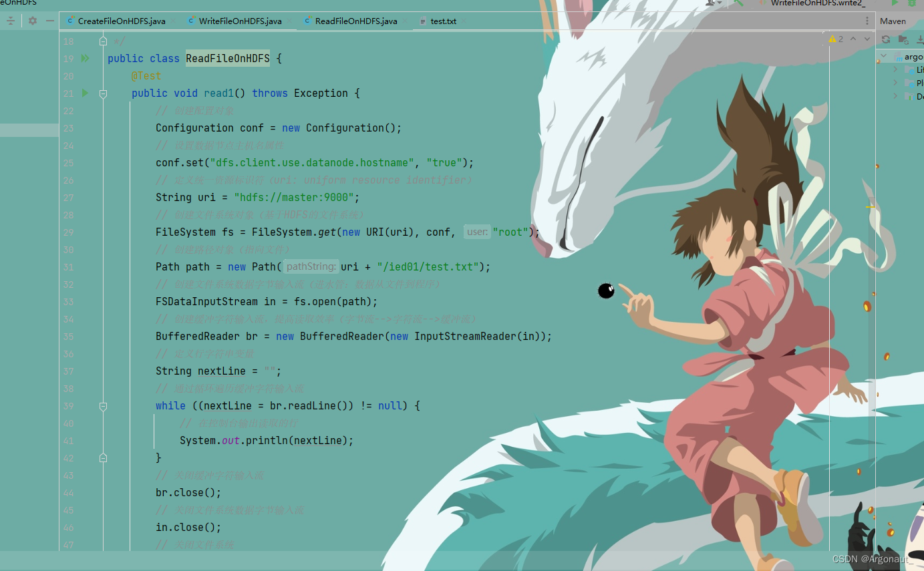Click InputStreamReader on line 35

[466, 337]
